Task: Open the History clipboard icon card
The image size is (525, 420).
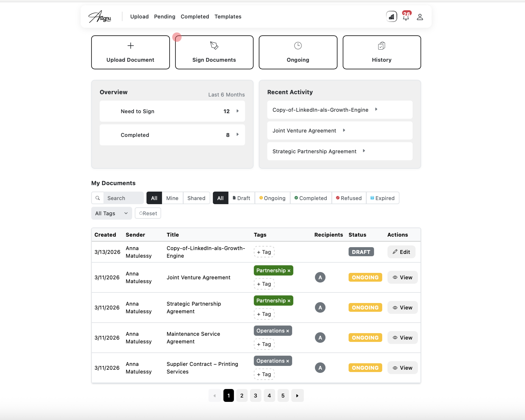Action: tap(381, 46)
